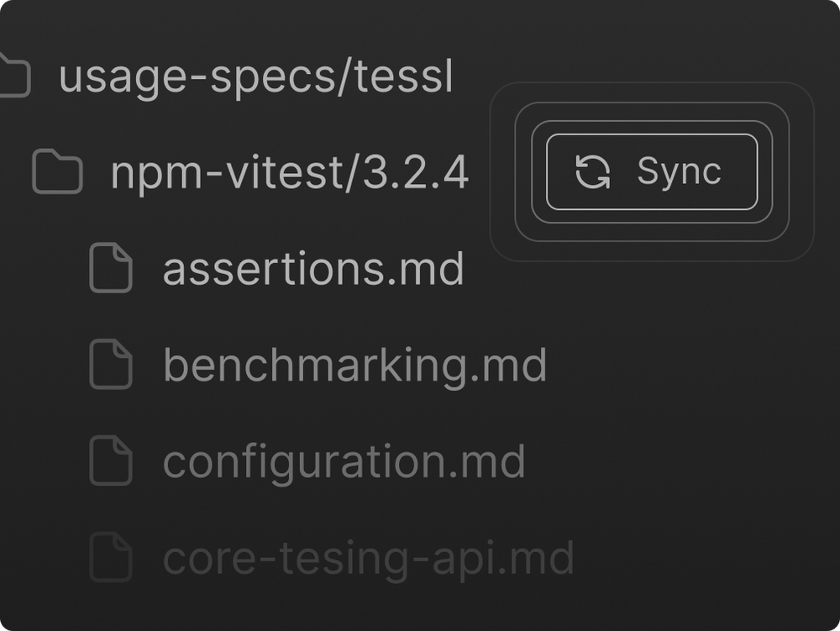The image size is (840, 631).
Task: Click the file icon next to benchmarking.md
Action: click(x=111, y=365)
